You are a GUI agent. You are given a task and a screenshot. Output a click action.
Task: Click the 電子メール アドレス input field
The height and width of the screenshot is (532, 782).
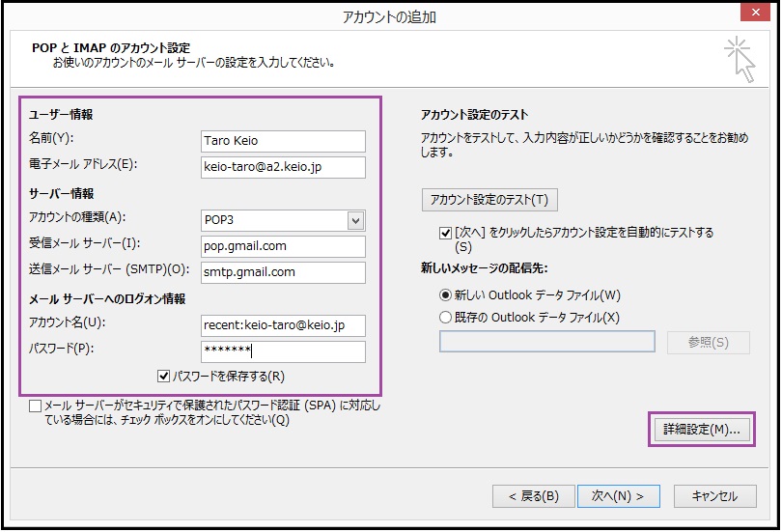(283, 167)
